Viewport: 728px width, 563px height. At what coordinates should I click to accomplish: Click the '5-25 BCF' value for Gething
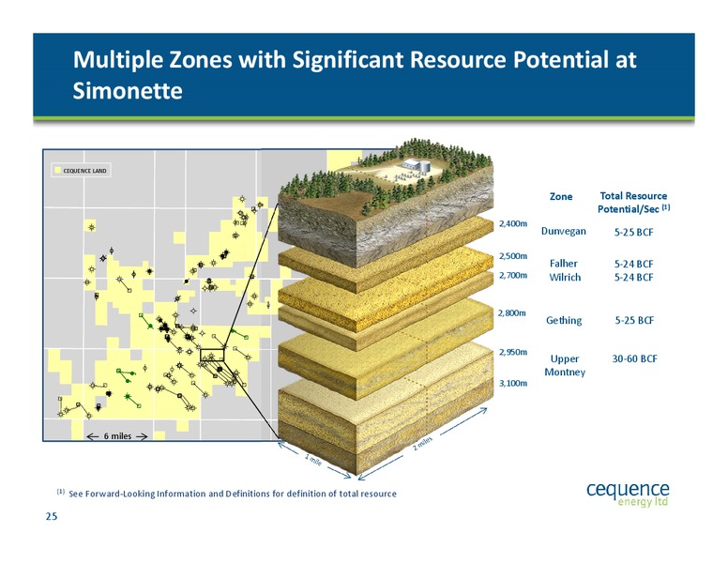pyautogui.click(x=634, y=321)
